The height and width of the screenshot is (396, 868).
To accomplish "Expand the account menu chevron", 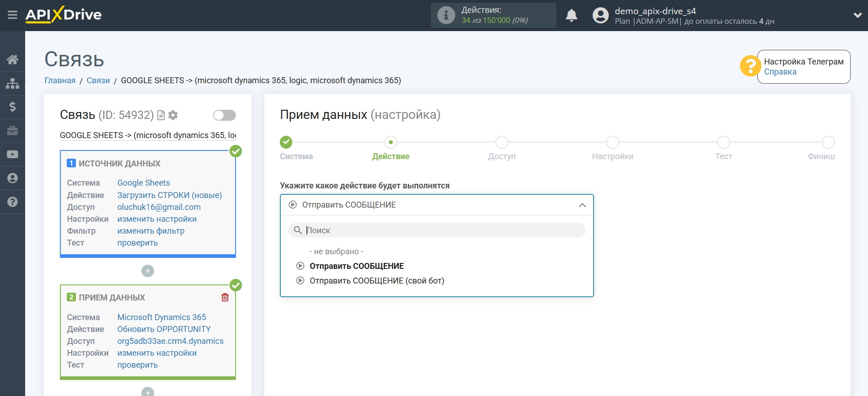I will (x=857, y=16).
